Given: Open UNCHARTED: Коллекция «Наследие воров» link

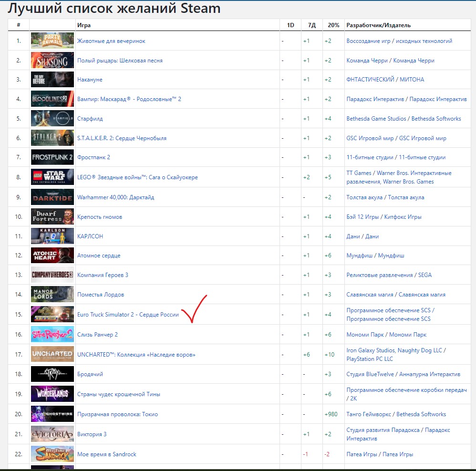Looking at the screenshot, I should tap(136, 355).
